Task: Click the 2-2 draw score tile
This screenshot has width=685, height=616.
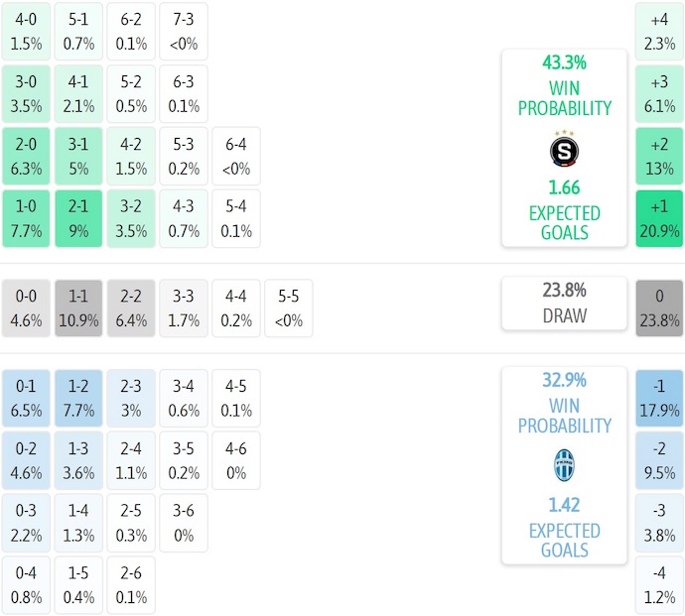Action: point(130,308)
